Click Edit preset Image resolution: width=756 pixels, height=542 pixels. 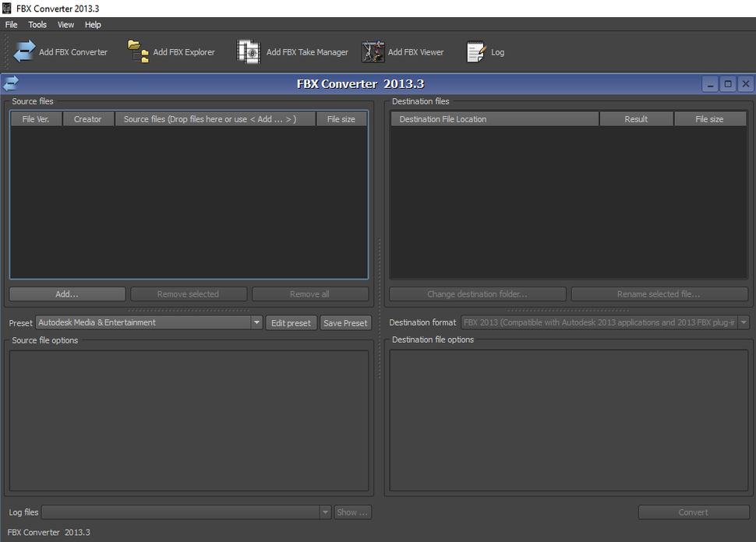291,322
